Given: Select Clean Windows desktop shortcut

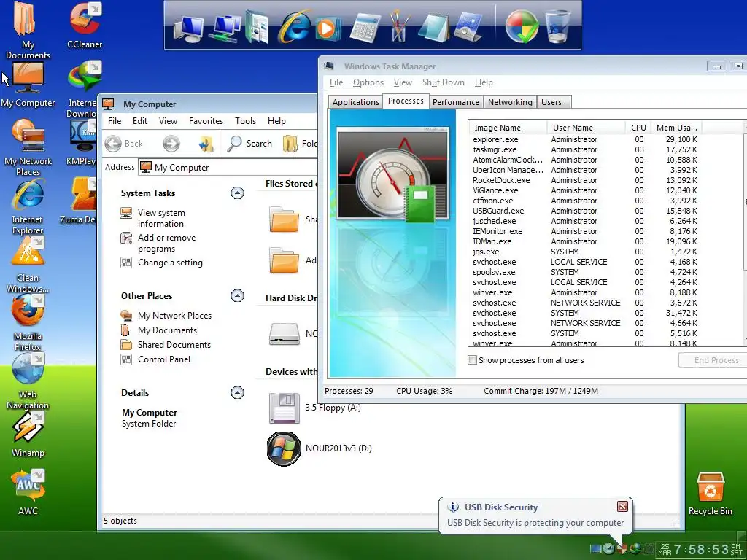Looking at the screenshot, I should [x=28, y=265].
